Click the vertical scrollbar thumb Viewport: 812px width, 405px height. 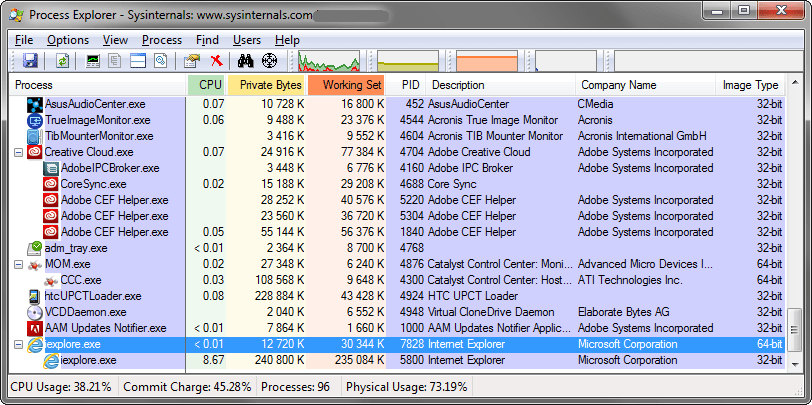[x=795, y=331]
